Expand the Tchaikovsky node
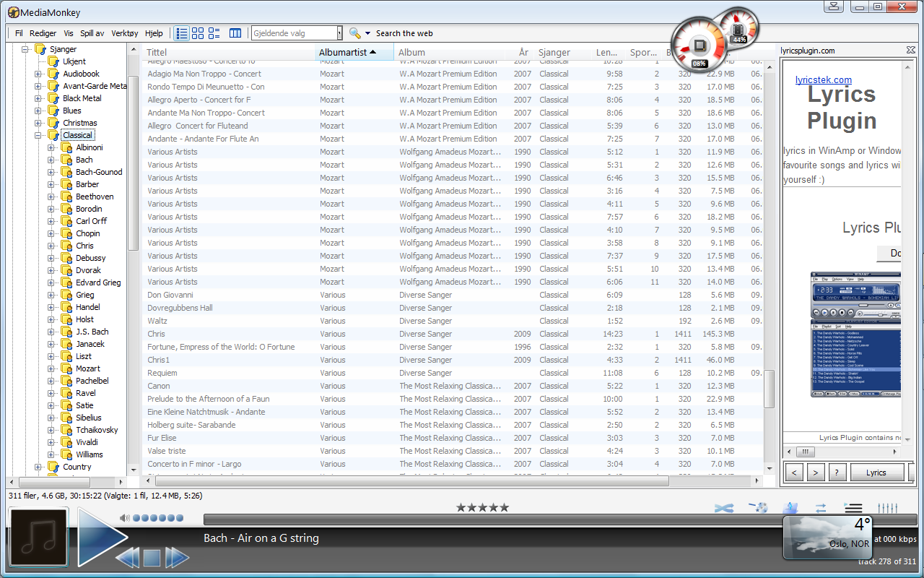This screenshot has width=924, height=578. 51,430
